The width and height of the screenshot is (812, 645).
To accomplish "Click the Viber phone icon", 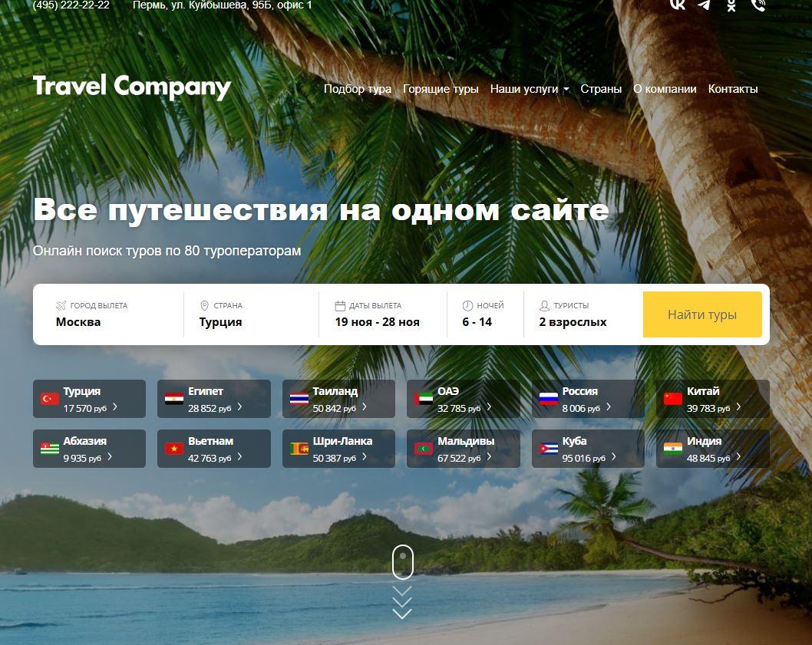I will 758,5.
